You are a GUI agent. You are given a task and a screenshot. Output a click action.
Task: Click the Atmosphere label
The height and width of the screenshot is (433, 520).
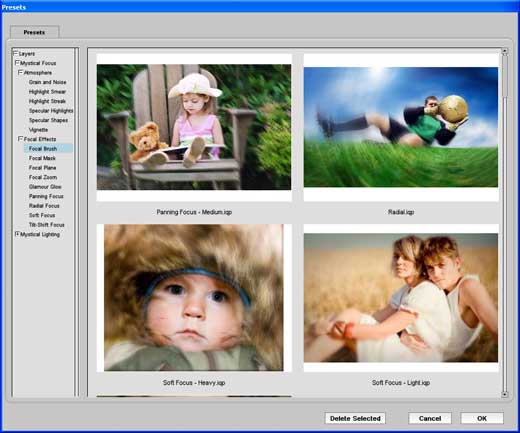click(38, 73)
